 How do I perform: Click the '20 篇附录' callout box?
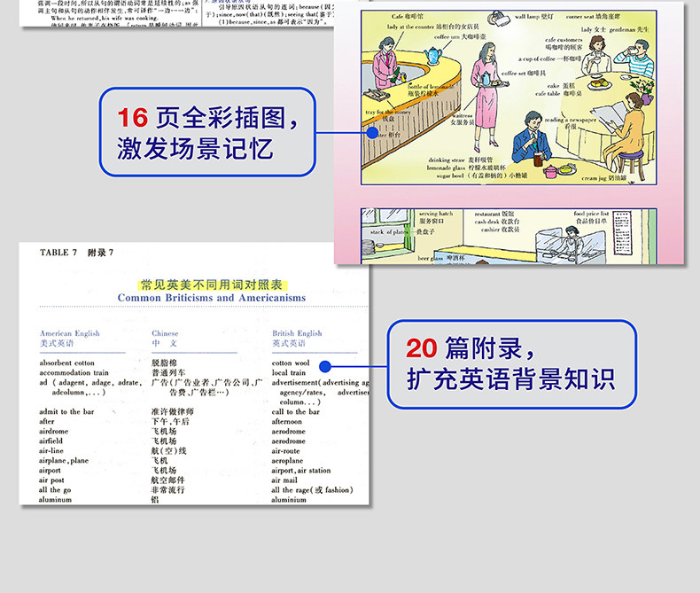click(511, 364)
